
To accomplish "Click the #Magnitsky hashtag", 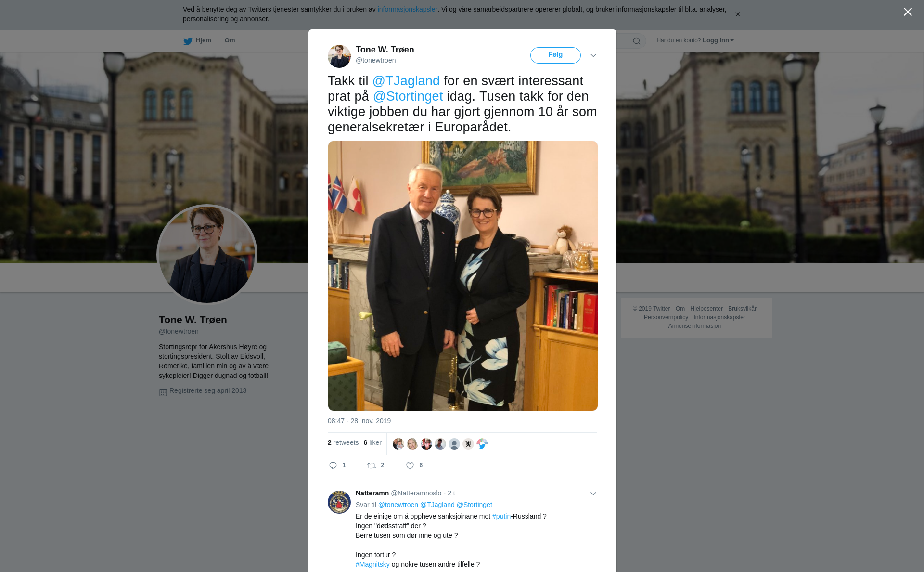I will coord(372,564).
